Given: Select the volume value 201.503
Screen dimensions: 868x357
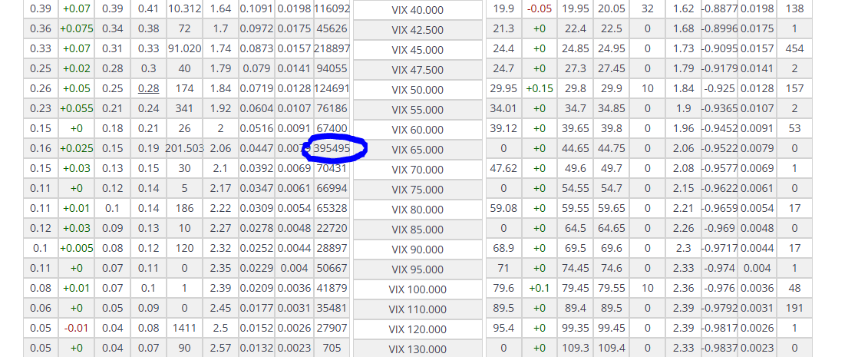Looking at the screenshot, I should click(184, 148).
